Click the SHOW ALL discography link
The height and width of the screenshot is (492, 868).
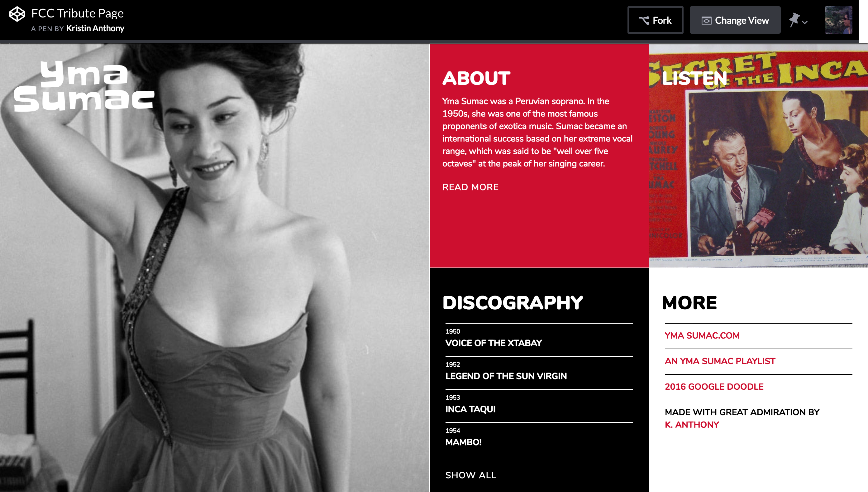pyautogui.click(x=471, y=475)
